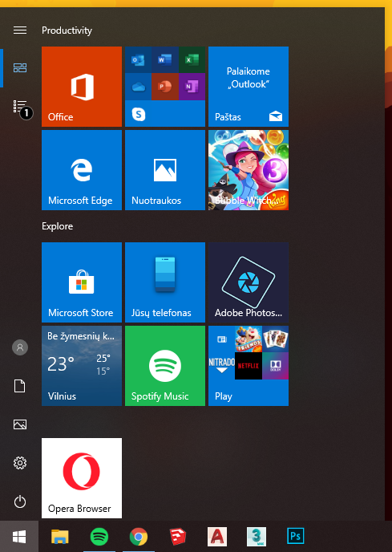This screenshot has width=392, height=552.
Task: Expand the Start menu hamburger button
Action: coord(20,30)
